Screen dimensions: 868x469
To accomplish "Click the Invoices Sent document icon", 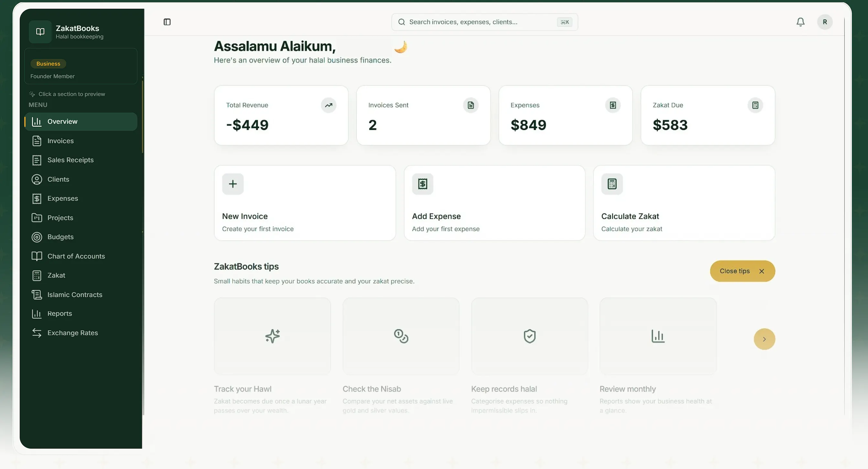I will tap(471, 105).
